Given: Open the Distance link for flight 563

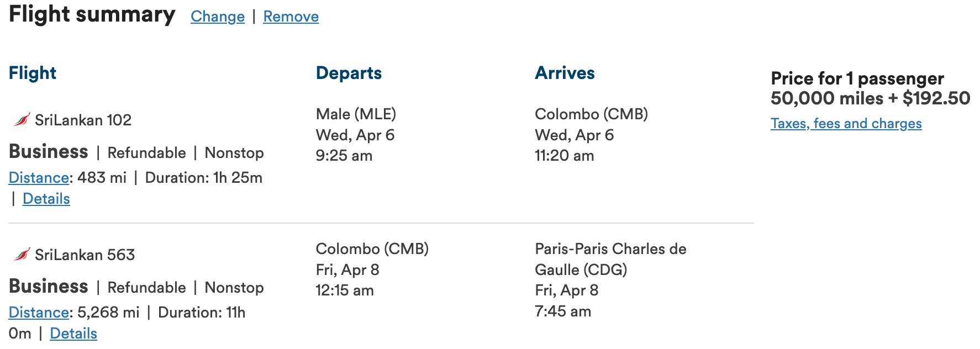Looking at the screenshot, I should coord(38,312).
